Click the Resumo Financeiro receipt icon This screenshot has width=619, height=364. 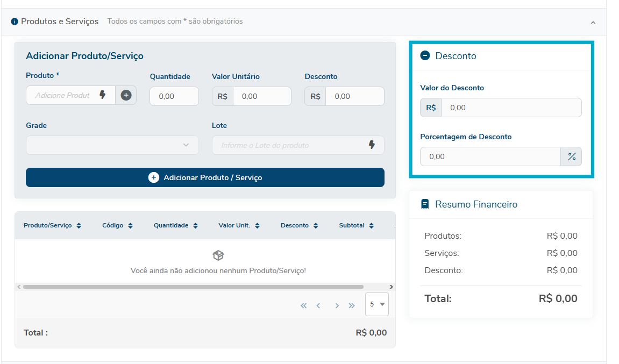[425, 204]
